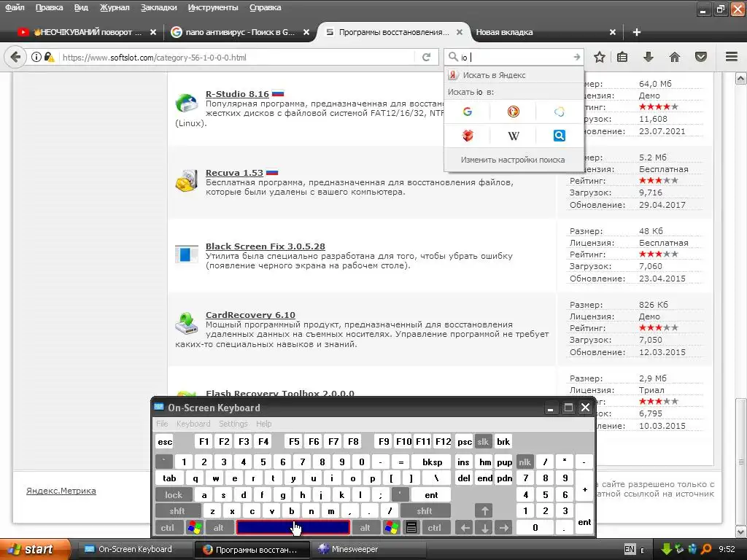This screenshot has height=560, width=747.
Task: Click the Recuva program icon
Action: [186, 182]
